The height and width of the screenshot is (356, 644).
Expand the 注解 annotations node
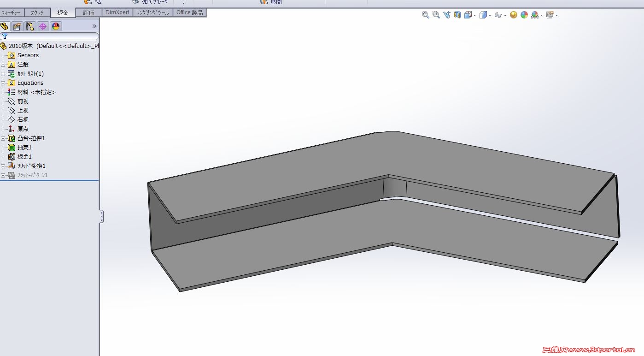tap(3, 65)
